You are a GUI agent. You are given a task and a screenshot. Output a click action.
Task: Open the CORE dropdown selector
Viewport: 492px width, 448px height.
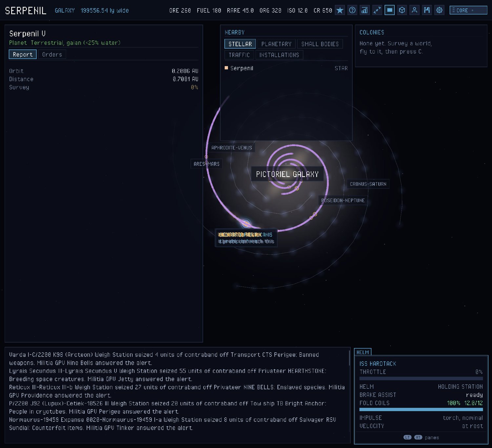point(468,10)
